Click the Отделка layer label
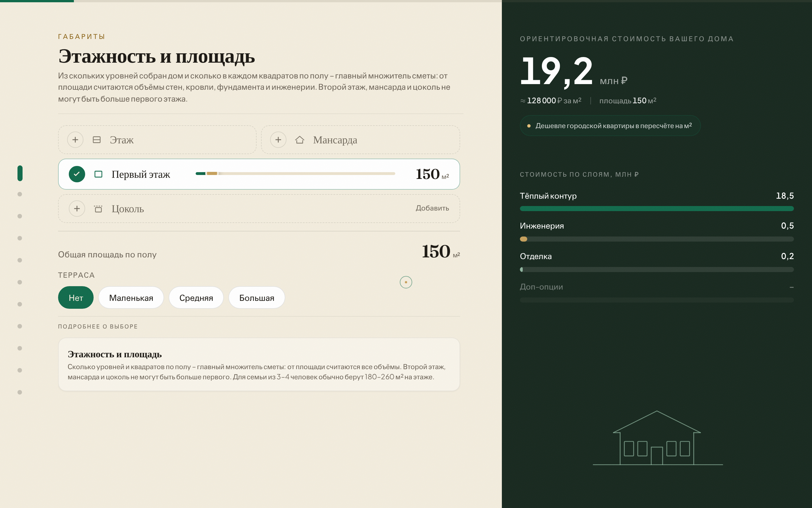 pyautogui.click(x=535, y=256)
